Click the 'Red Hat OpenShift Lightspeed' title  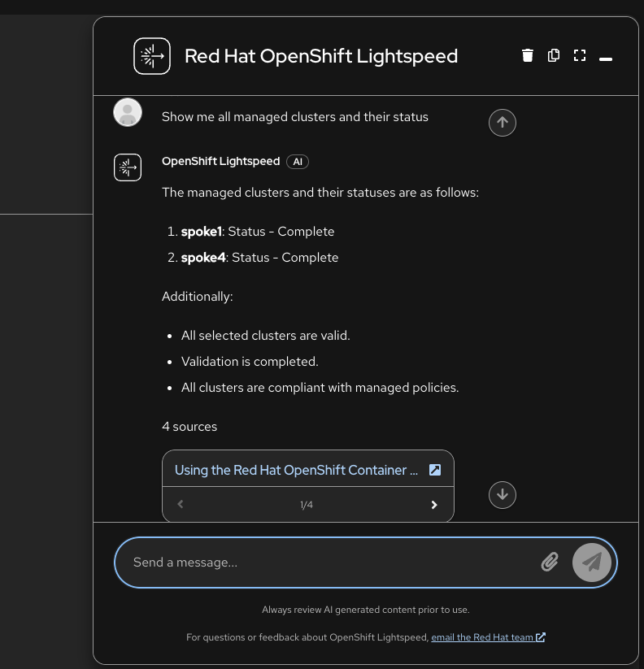click(x=321, y=56)
